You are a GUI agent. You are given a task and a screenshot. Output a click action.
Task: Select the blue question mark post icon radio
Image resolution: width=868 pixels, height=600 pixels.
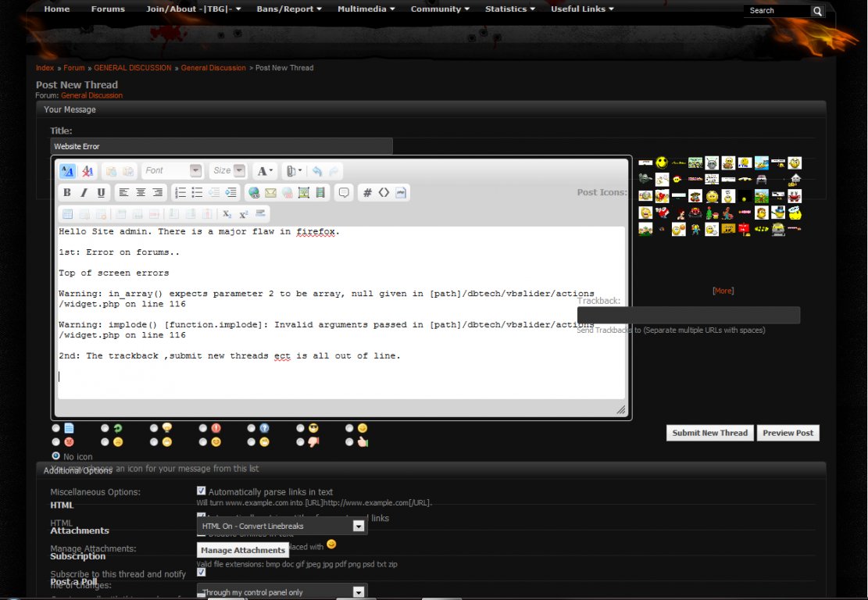252,428
